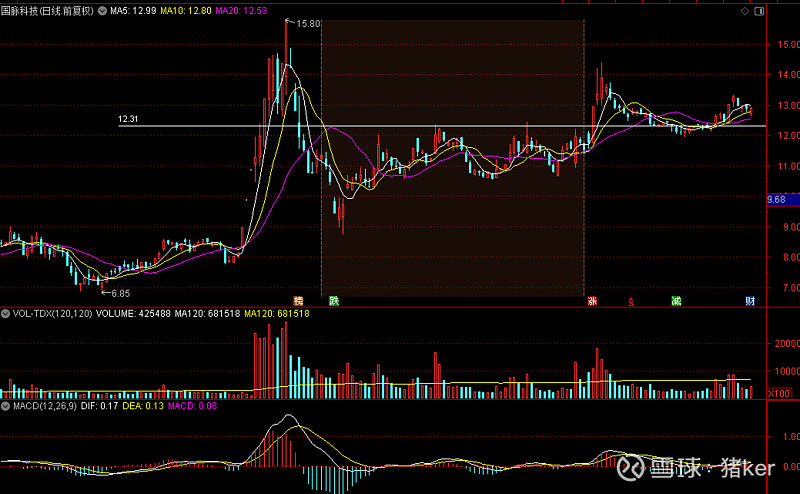The image size is (800, 494).
Task: Select the MA20: 12.53 label
Action: pyautogui.click(x=241, y=11)
